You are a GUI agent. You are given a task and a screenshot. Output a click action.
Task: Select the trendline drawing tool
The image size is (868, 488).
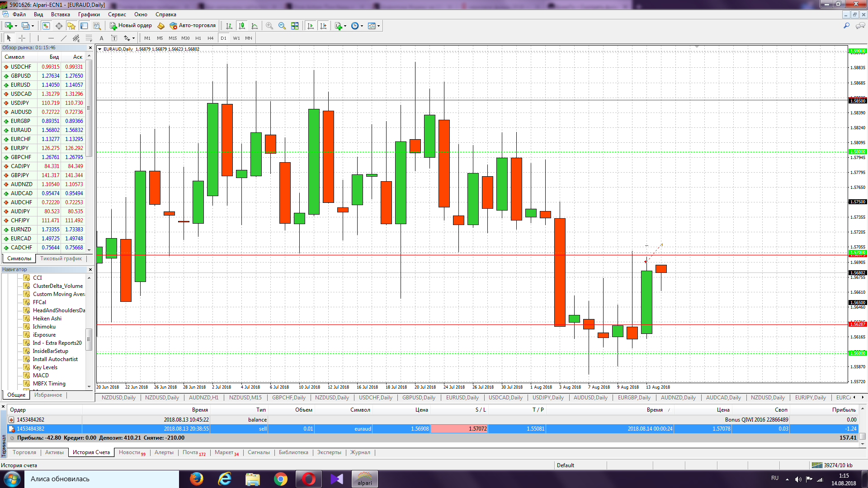pyautogui.click(x=64, y=38)
